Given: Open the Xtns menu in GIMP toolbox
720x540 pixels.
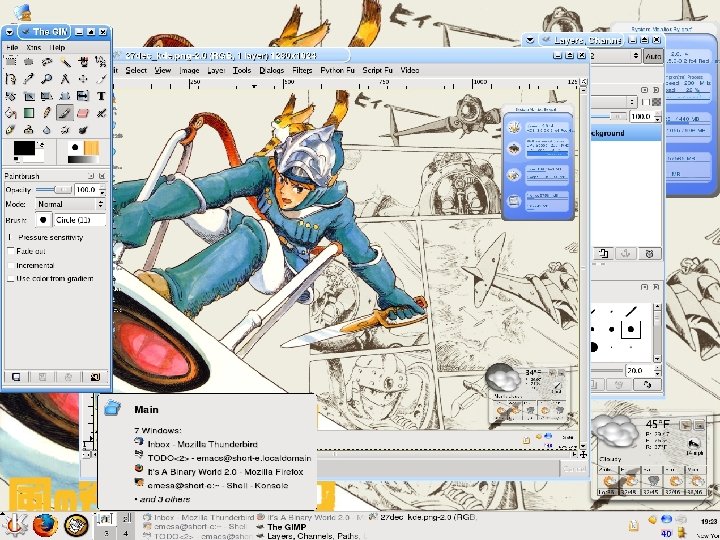Looking at the screenshot, I should point(34,47).
